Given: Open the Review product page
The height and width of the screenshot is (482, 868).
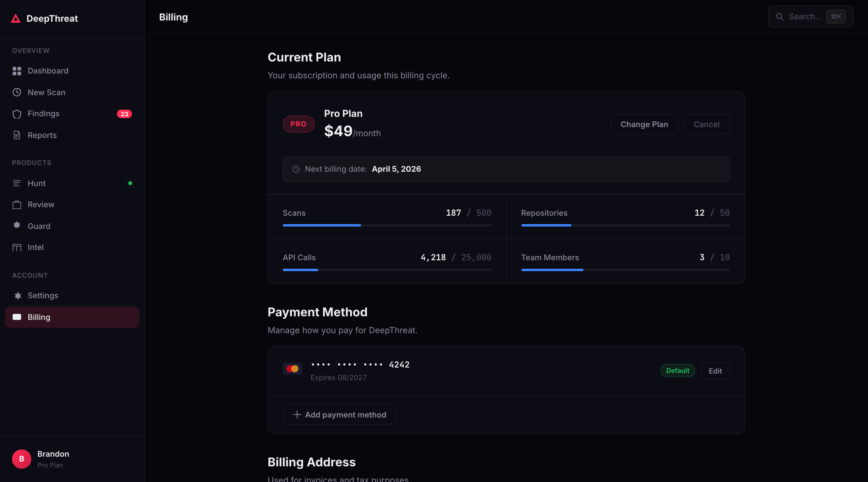Looking at the screenshot, I should 41,205.
